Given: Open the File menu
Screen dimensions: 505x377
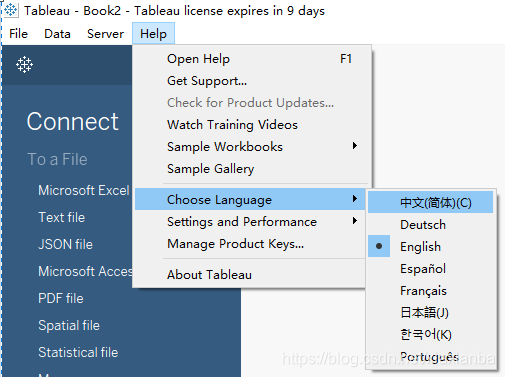Looking at the screenshot, I should (x=18, y=34).
